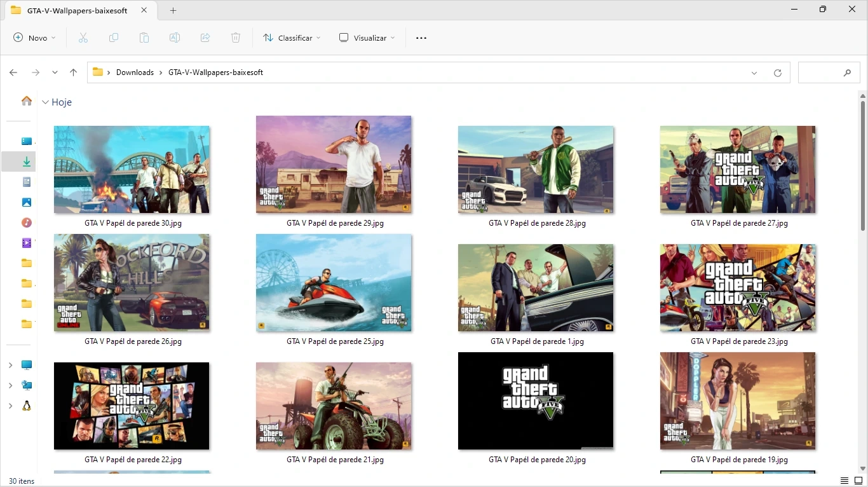Open the Novo dropdown button
868x487 pixels.
click(x=35, y=38)
